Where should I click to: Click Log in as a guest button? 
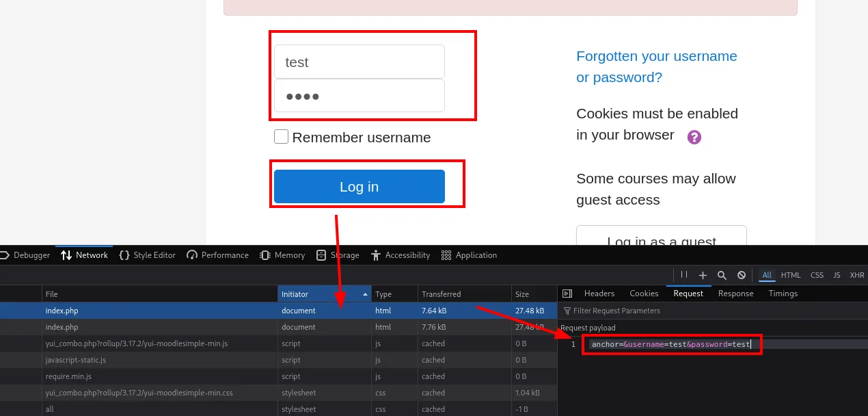(662, 235)
